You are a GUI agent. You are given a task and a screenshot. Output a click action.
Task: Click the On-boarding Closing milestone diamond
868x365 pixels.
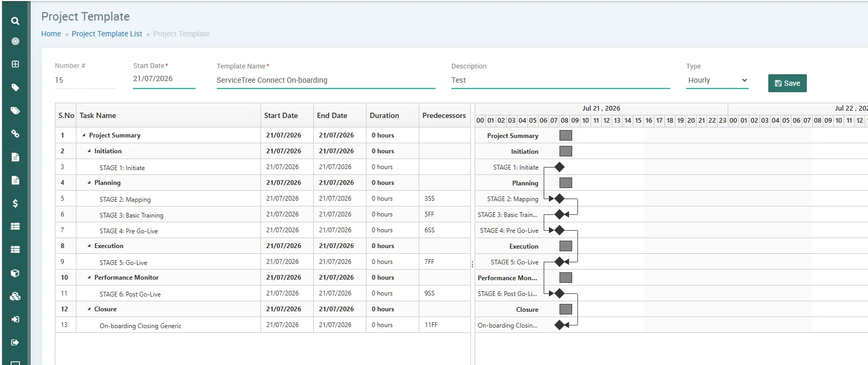pyautogui.click(x=560, y=325)
